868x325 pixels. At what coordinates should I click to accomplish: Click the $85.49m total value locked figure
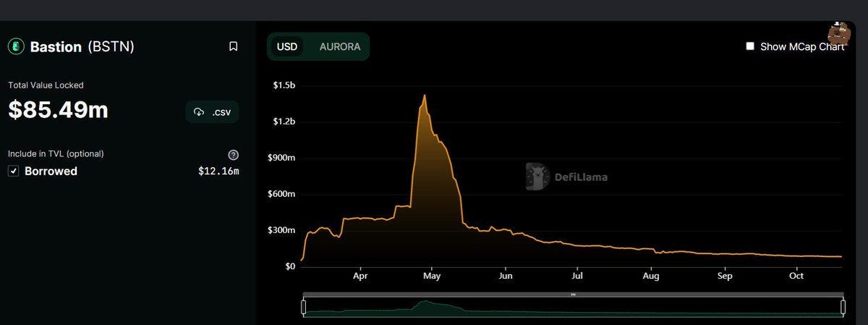59,110
